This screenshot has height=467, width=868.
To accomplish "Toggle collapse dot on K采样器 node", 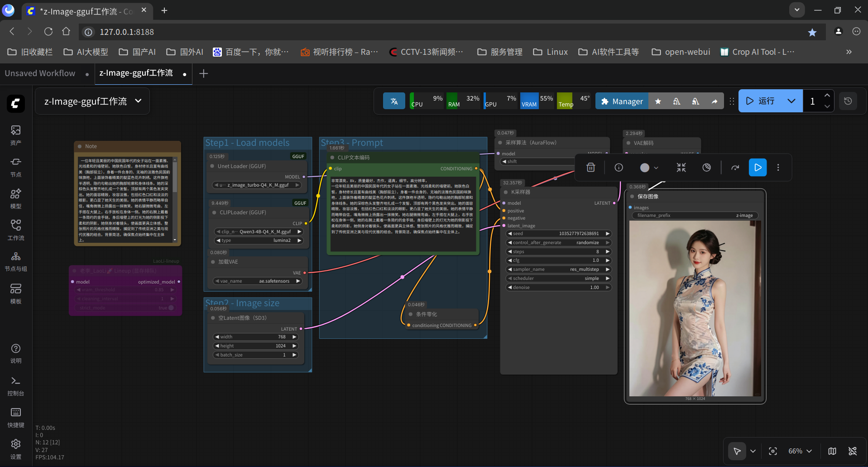I will click(x=506, y=192).
